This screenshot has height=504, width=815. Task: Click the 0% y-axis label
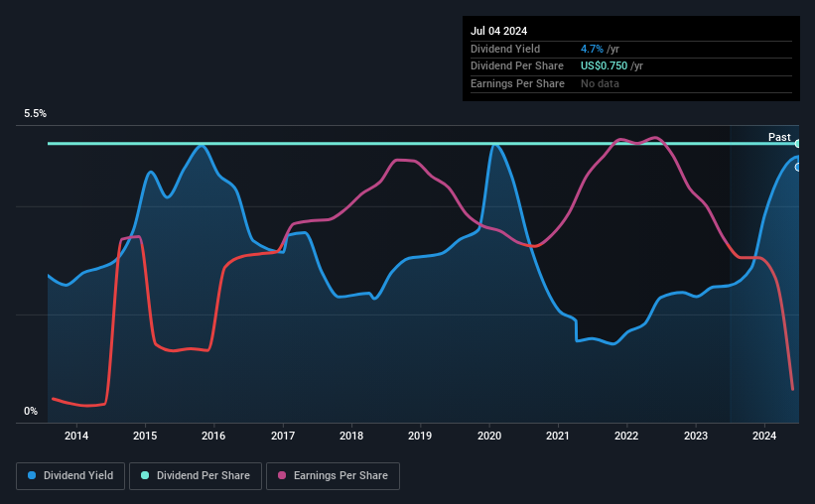pos(31,411)
